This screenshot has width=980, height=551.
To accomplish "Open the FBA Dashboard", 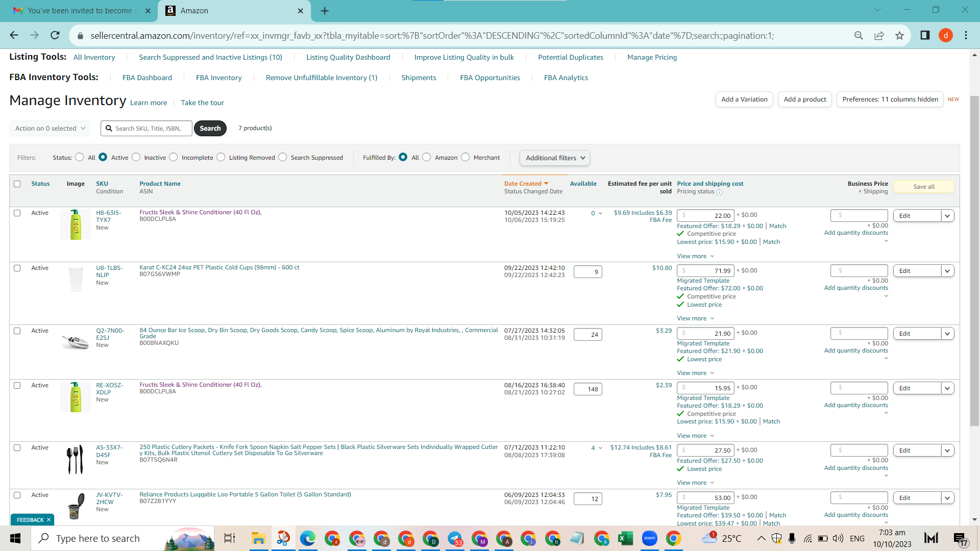I will (147, 78).
